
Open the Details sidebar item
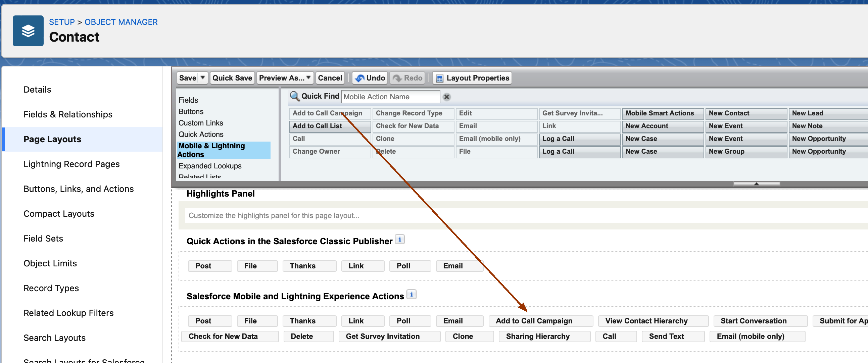[37, 90]
